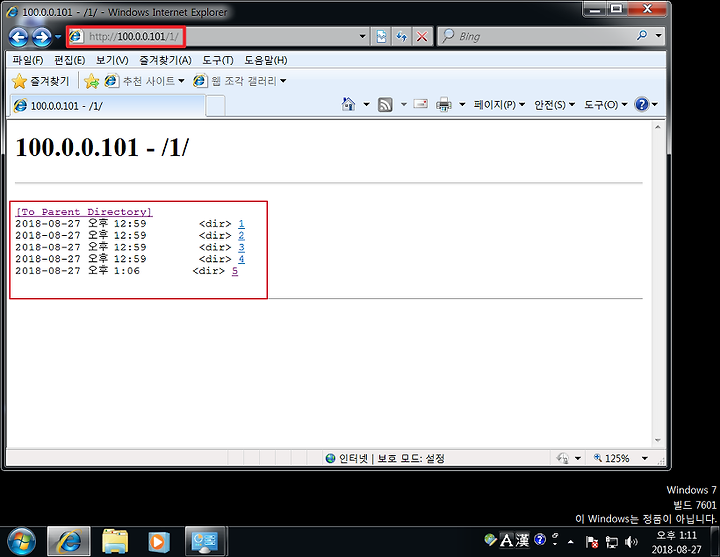Show hidden tray icons arrow

570,542
